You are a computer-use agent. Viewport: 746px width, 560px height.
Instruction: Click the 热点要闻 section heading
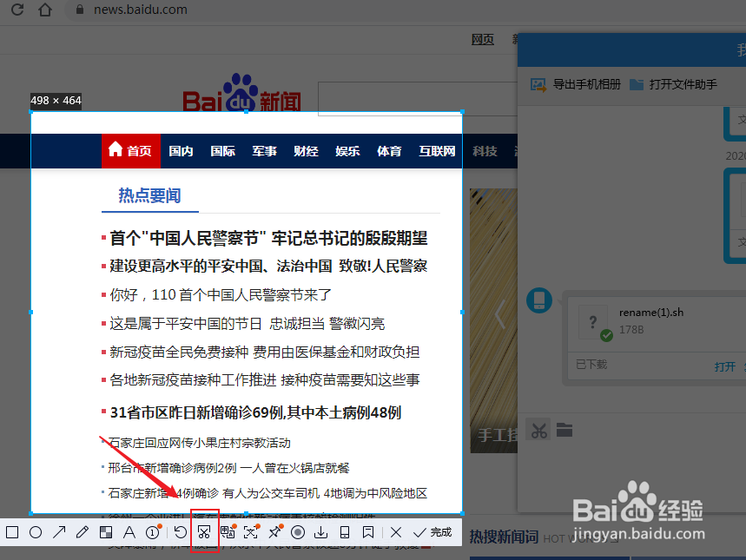click(x=149, y=195)
